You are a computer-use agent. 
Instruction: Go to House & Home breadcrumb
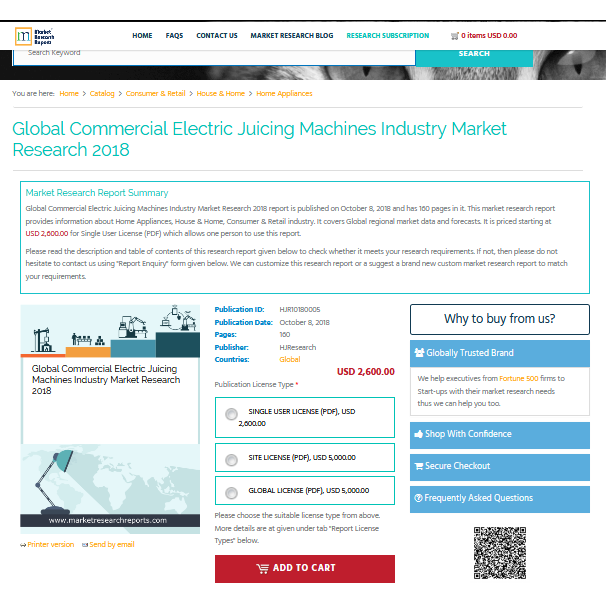tap(221, 94)
